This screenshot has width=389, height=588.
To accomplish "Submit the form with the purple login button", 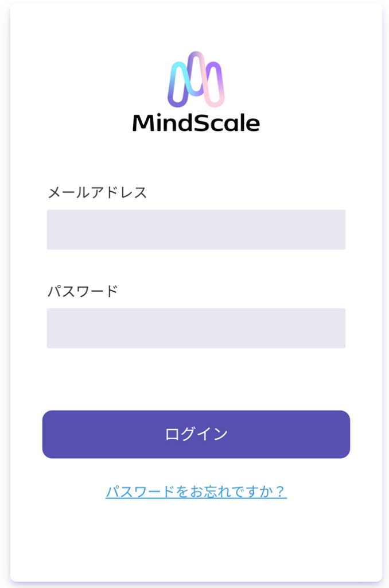I will (196, 434).
